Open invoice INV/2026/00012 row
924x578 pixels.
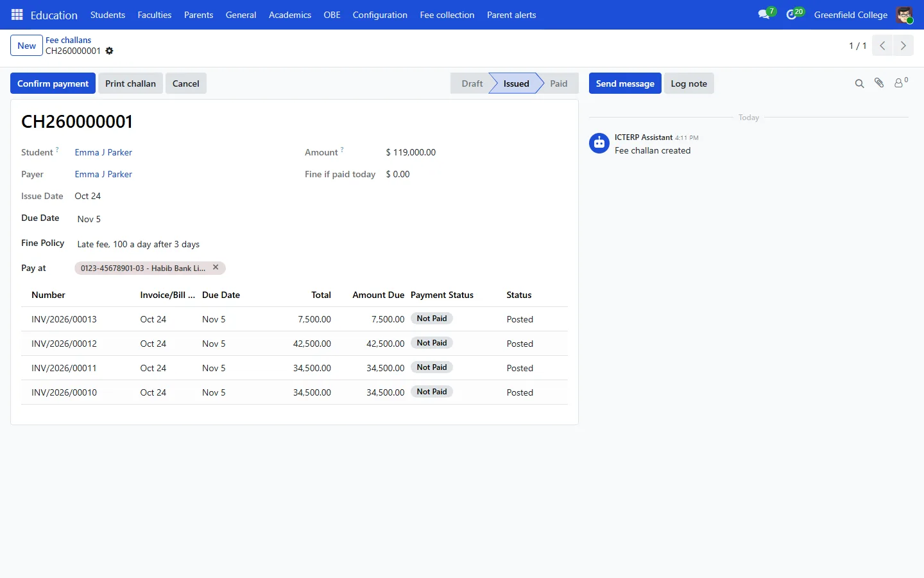pyautogui.click(x=295, y=344)
